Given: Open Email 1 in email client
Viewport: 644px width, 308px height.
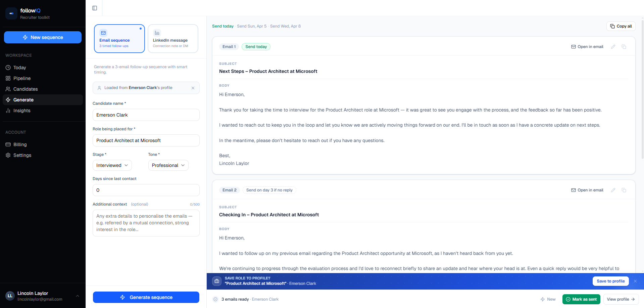Looking at the screenshot, I should coord(587,47).
